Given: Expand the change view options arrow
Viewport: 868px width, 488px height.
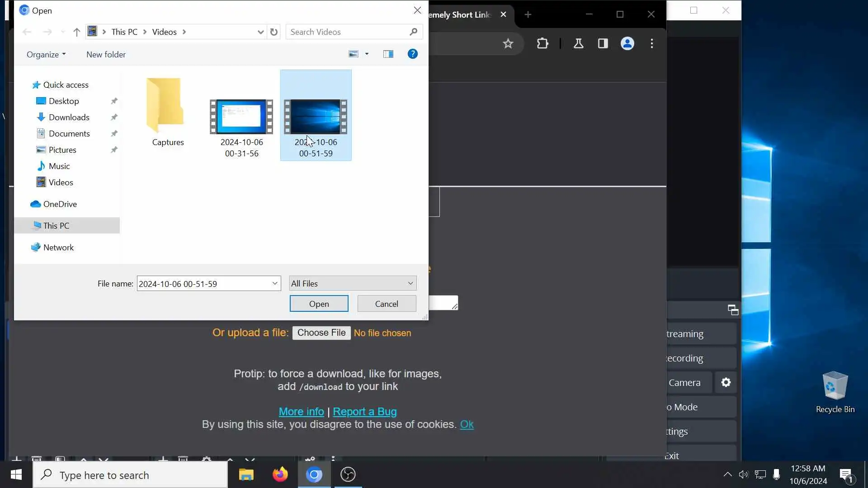Looking at the screenshot, I should (x=367, y=54).
